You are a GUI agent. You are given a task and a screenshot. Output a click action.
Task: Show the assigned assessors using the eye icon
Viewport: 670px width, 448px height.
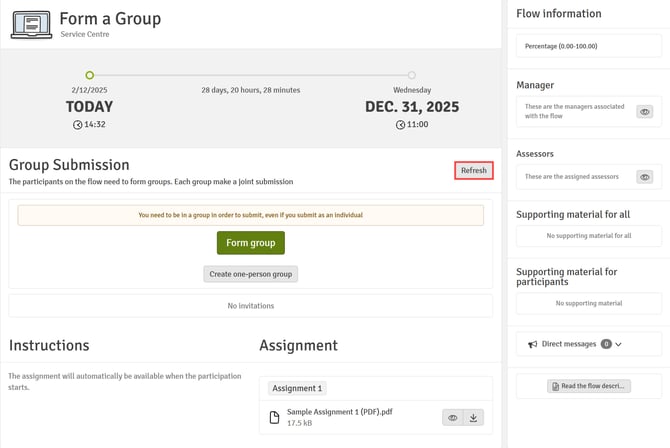[x=645, y=177]
